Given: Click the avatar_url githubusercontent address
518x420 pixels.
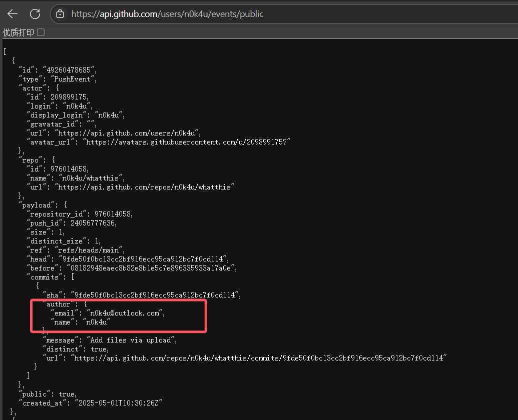Looking at the screenshot, I should 188,142.
